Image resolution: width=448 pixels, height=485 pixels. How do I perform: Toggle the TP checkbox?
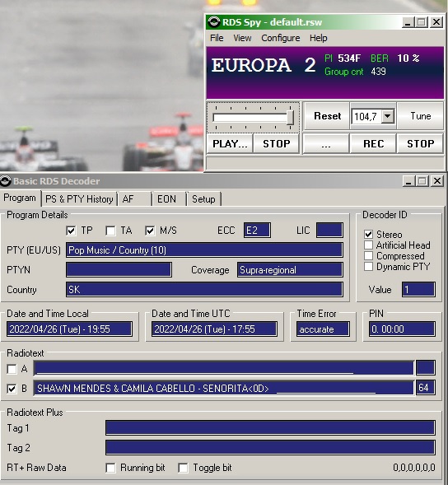pyautogui.click(x=71, y=231)
